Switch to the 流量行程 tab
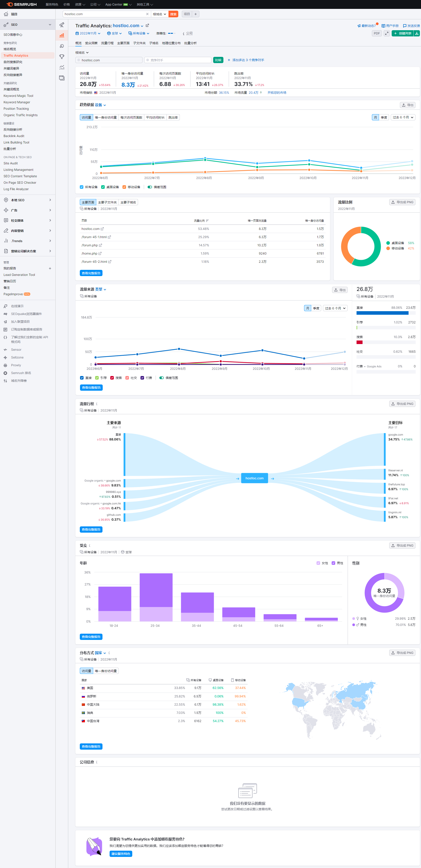The width and height of the screenshot is (421, 868). tap(107, 43)
